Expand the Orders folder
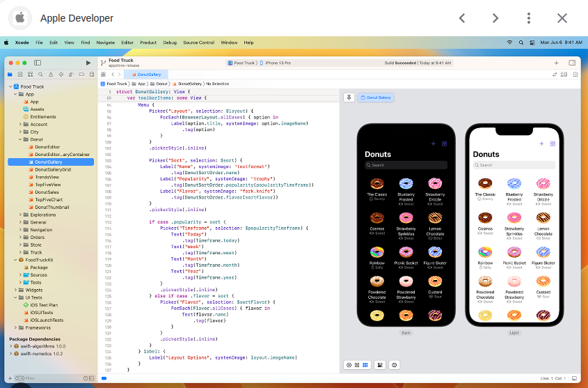Viewport: 588px width, 388px height. [x=20, y=237]
